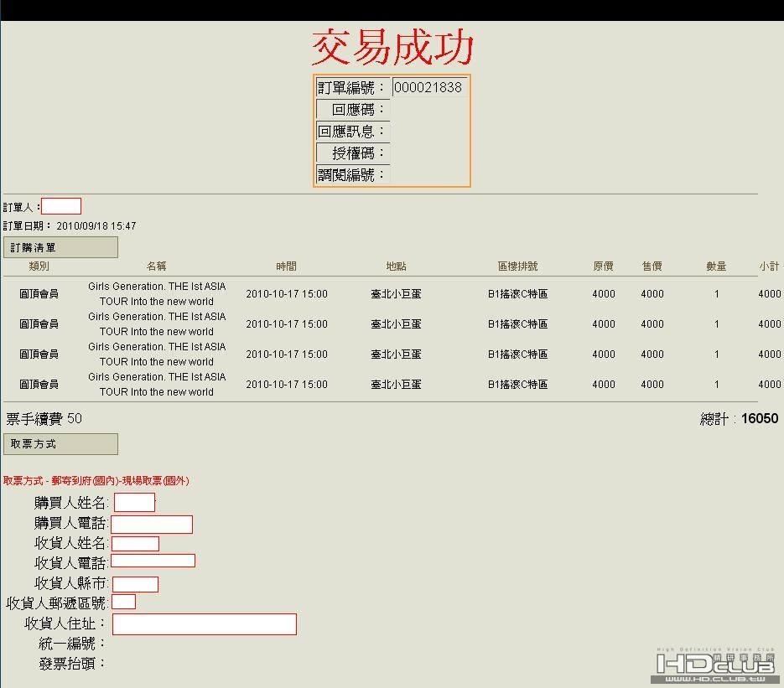This screenshot has width=784, height=688.
Task: Click the 交易成功 heading
Action: (392, 47)
